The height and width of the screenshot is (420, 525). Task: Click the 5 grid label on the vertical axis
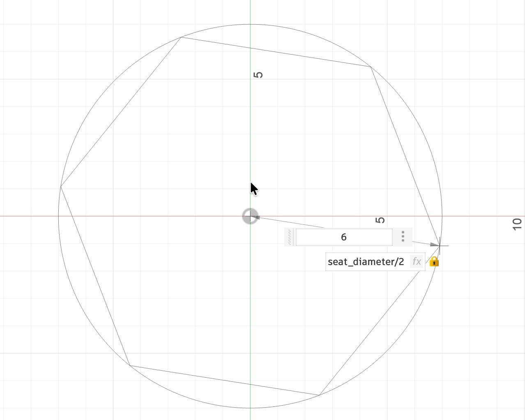tap(258, 74)
